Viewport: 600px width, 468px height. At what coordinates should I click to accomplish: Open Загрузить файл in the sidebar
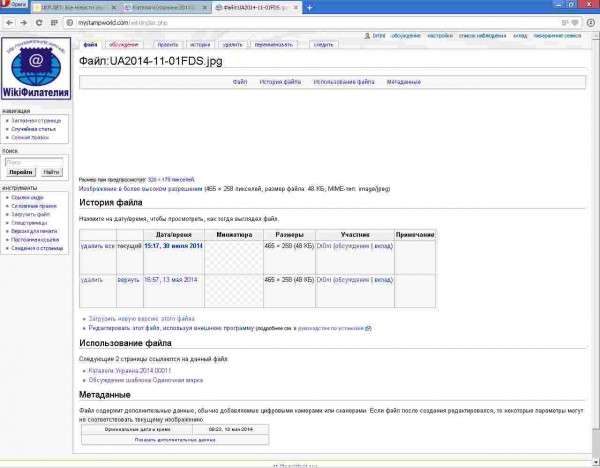[x=31, y=214]
